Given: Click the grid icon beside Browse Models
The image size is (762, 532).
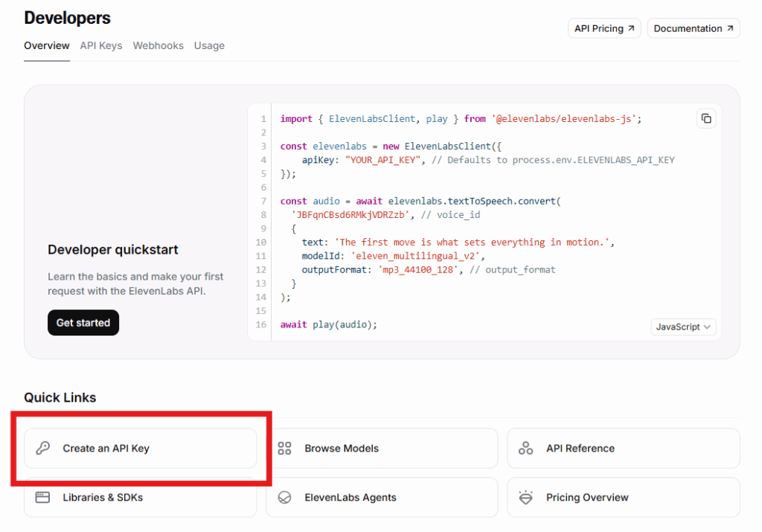Looking at the screenshot, I should 284,448.
